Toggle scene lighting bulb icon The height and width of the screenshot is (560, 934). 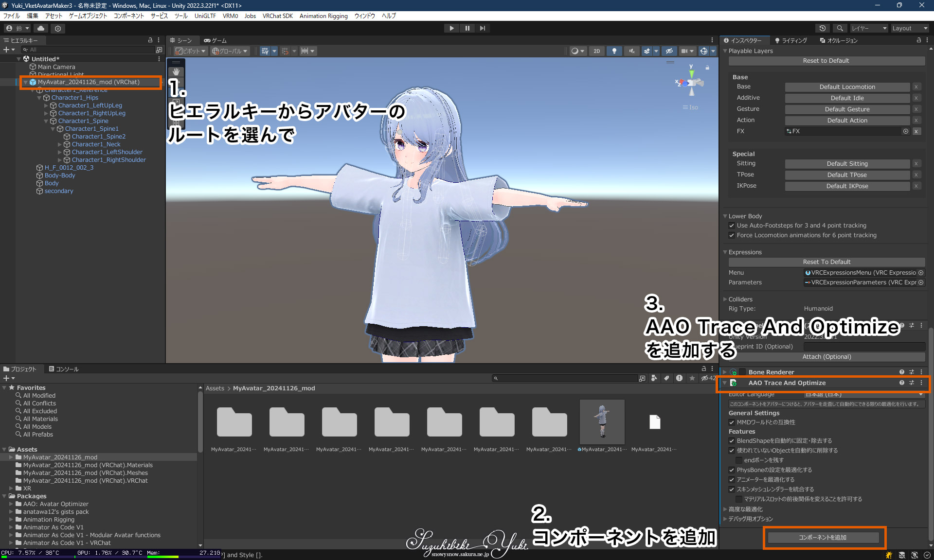coord(614,51)
